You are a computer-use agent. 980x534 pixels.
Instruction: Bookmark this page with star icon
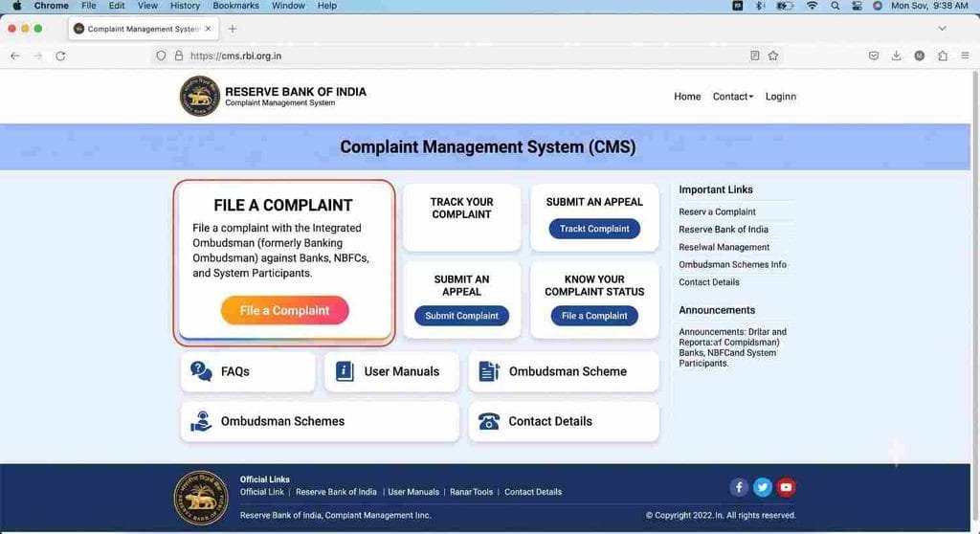point(773,56)
